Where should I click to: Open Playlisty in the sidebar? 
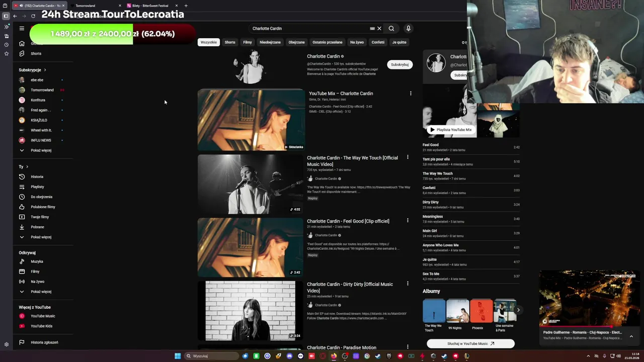click(x=37, y=187)
